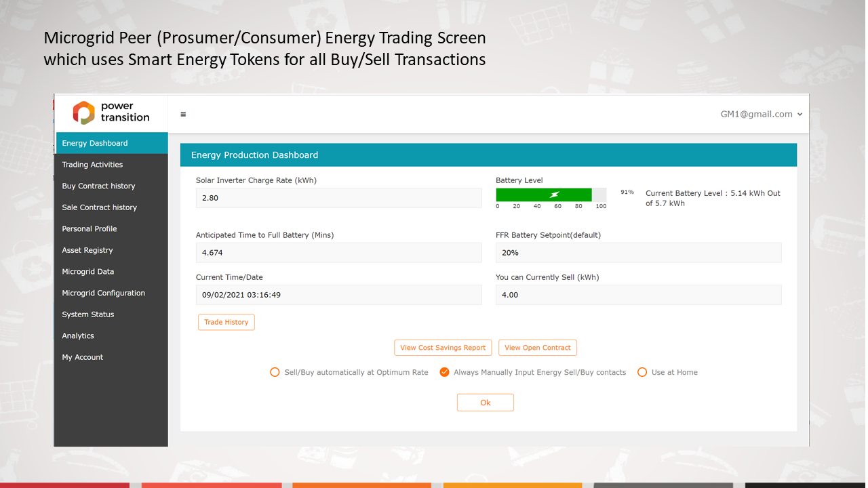The image size is (868, 488).
Task: Open Sale Contract history
Action: click(x=111, y=207)
